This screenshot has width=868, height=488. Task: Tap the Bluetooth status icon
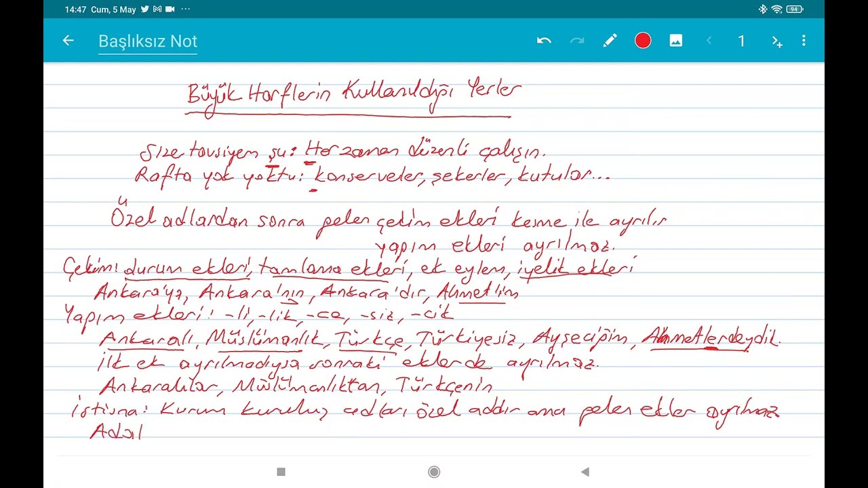click(x=763, y=9)
